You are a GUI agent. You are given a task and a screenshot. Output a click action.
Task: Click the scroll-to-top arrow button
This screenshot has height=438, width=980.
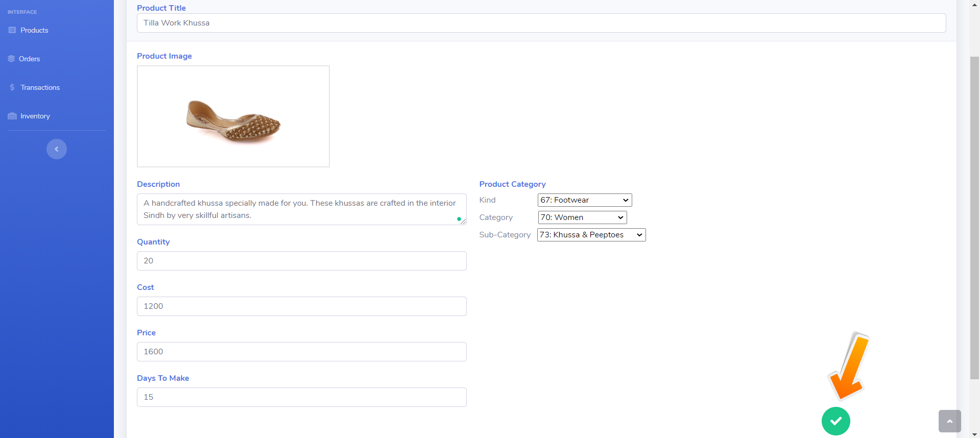click(949, 421)
